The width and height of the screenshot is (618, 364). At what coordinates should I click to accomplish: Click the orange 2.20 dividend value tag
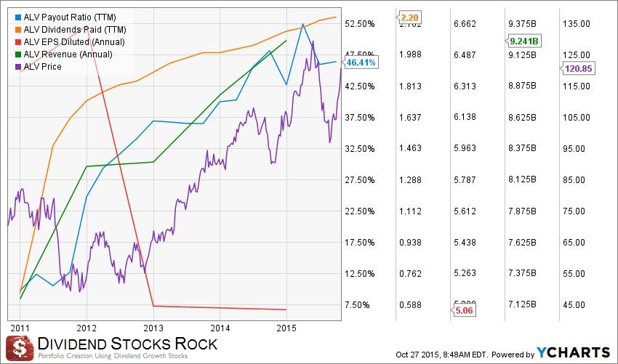coord(410,15)
